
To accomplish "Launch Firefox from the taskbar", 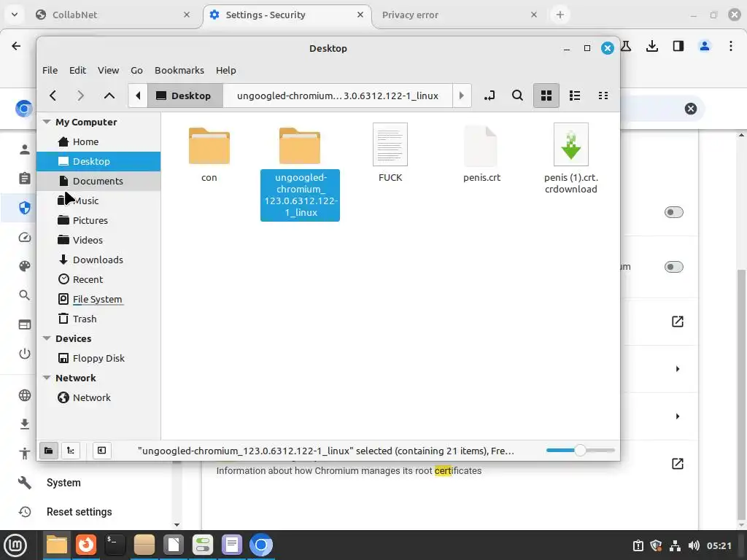I will click(86, 545).
